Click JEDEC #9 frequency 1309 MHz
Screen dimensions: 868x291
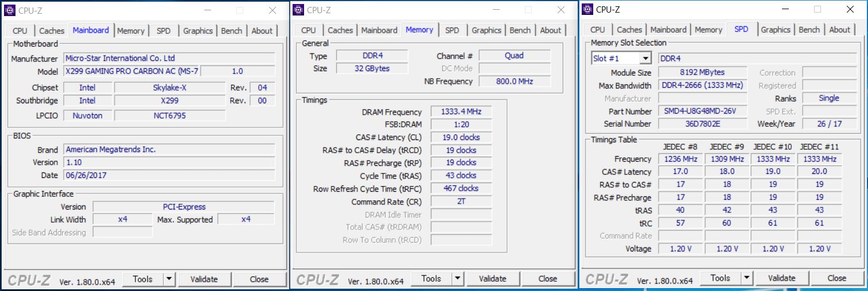click(727, 159)
